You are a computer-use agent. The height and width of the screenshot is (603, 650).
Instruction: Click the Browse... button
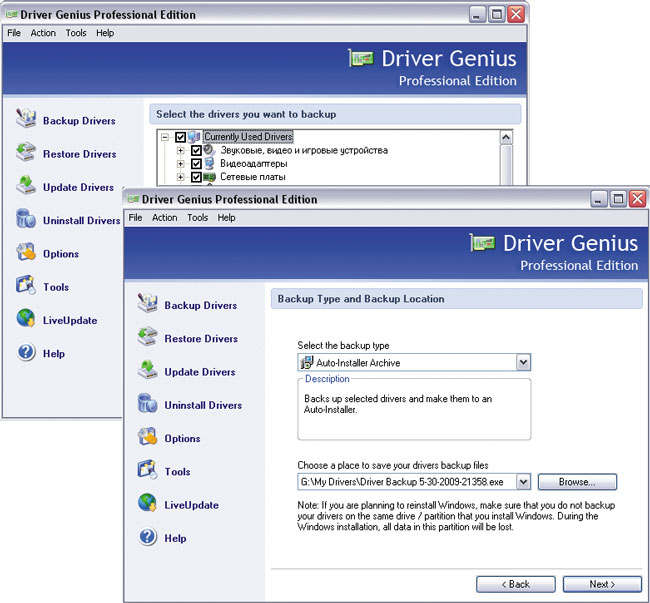pyautogui.click(x=577, y=482)
